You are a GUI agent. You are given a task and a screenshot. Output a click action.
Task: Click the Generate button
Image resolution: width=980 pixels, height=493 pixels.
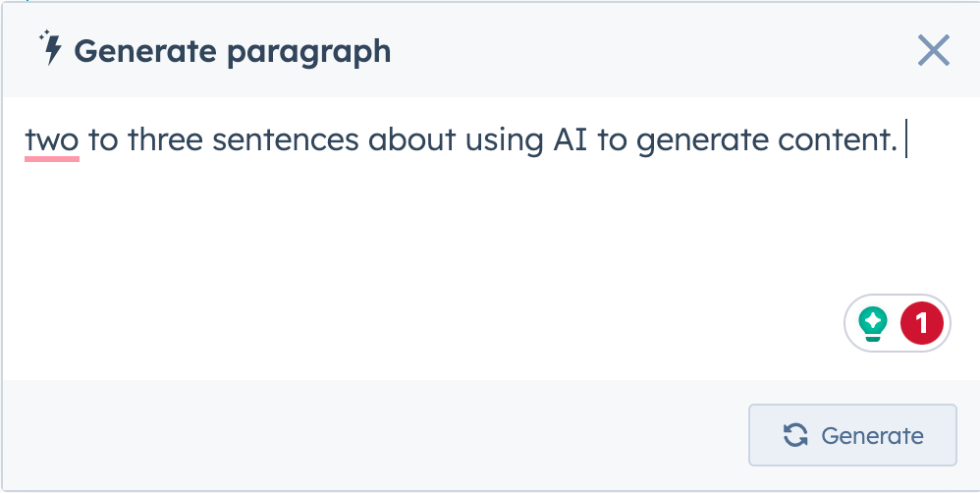(852, 435)
